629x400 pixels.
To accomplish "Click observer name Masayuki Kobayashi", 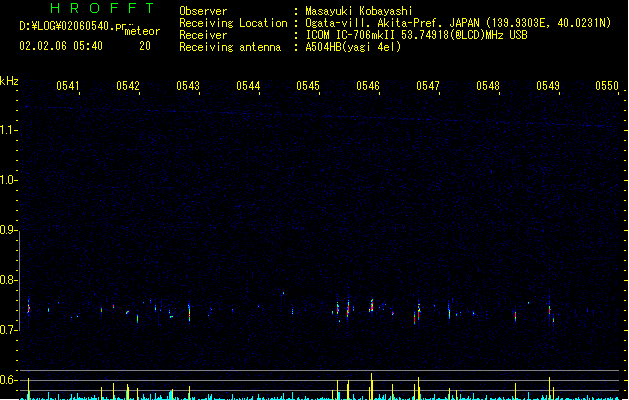I will tap(359, 11).
